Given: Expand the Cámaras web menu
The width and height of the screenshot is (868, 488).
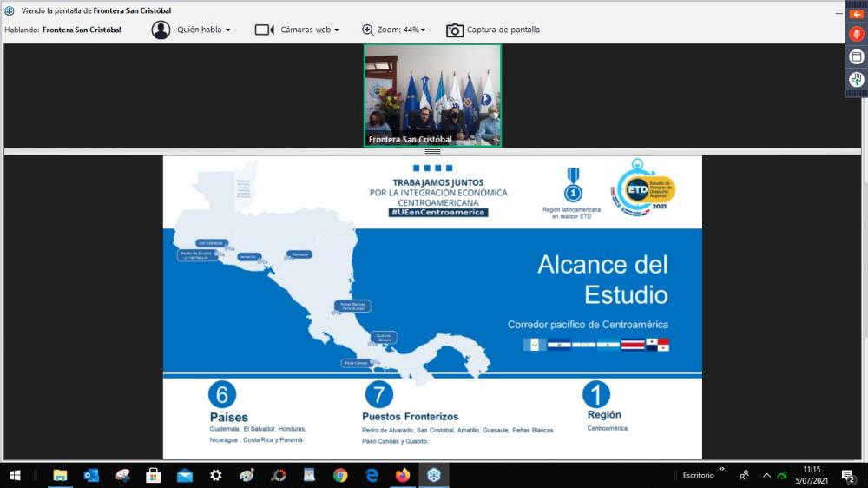Looking at the screenshot, I should click(309, 30).
